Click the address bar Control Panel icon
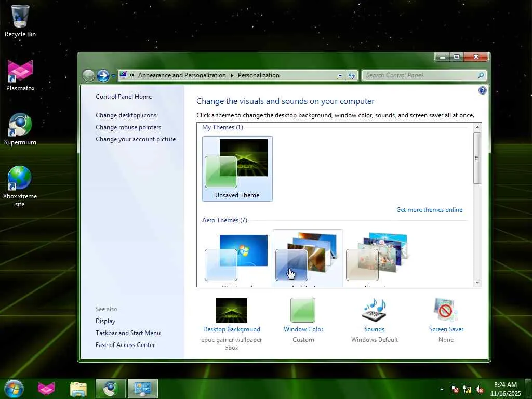Viewport: 532px width, 399px height. [124, 75]
